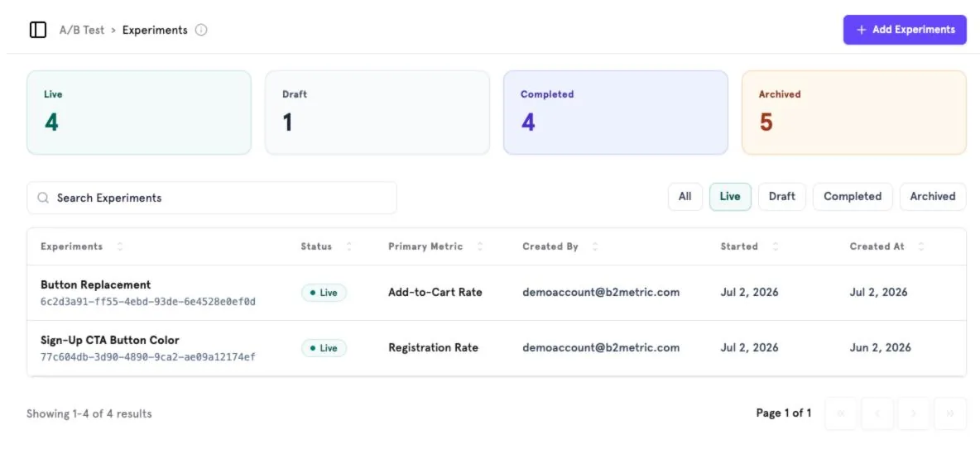
Task: Sort by the Created By column arrows
Action: 595,246
